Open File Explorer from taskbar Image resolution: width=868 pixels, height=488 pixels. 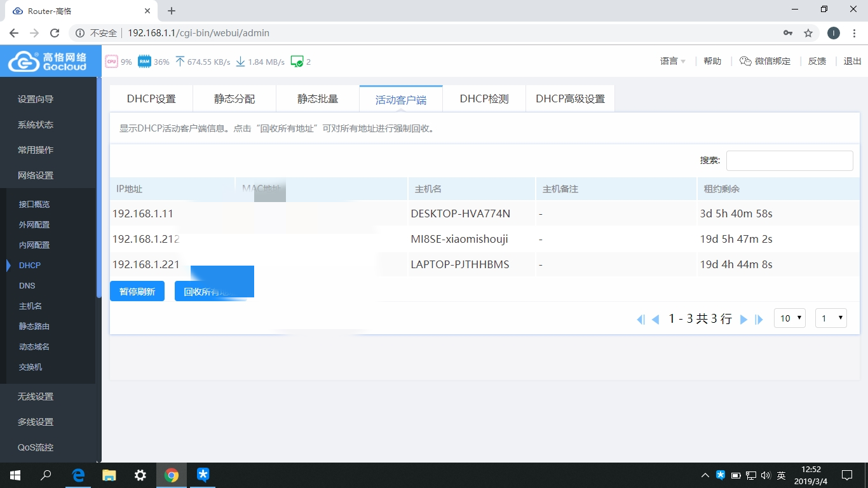pyautogui.click(x=109, y=475)
